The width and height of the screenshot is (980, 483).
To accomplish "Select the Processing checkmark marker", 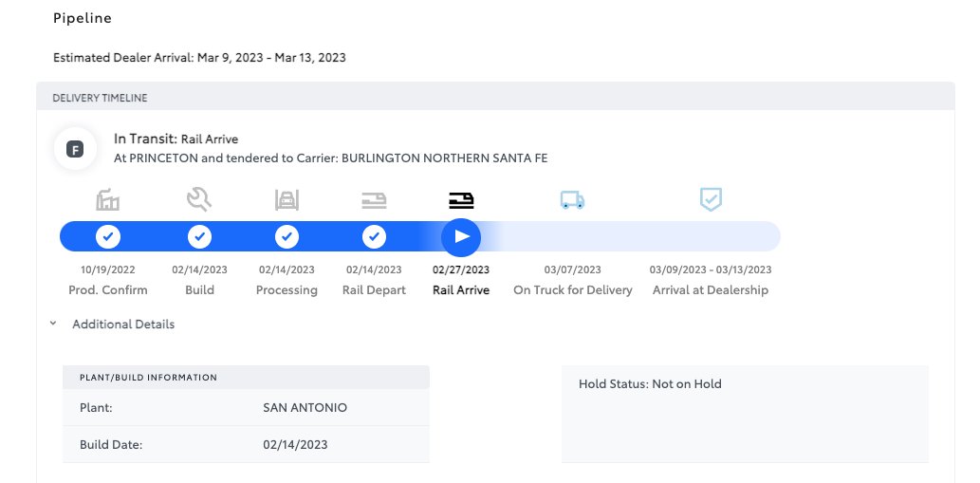I will (x=287, y=237).
